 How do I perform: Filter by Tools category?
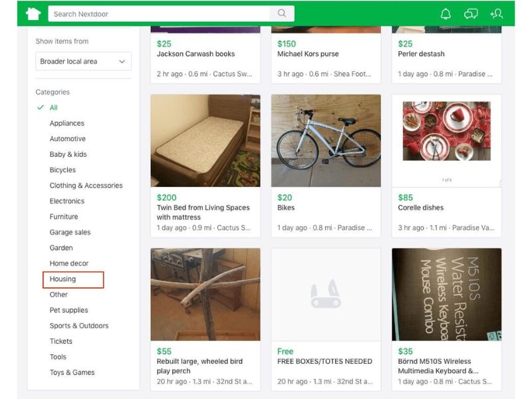click(58, 357)
